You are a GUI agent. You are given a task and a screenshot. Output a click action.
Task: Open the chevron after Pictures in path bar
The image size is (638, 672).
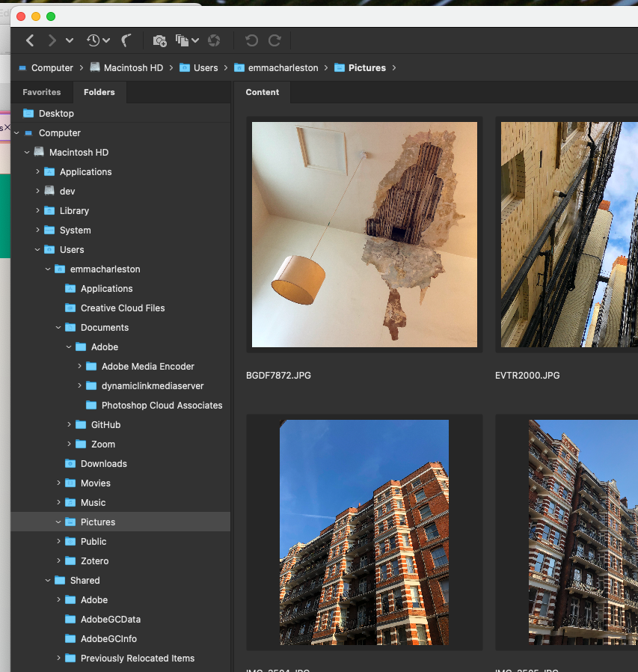(x=393, y=67)
